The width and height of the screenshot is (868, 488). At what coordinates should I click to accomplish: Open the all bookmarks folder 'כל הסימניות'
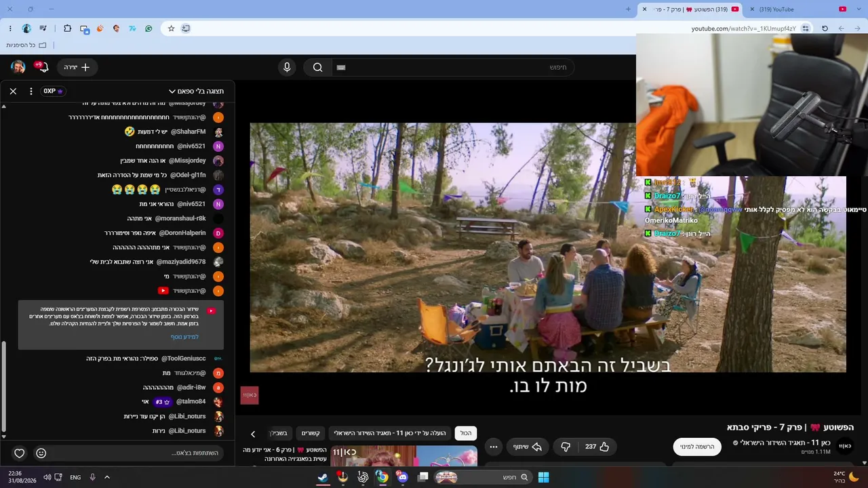click(x=26, y=45)
